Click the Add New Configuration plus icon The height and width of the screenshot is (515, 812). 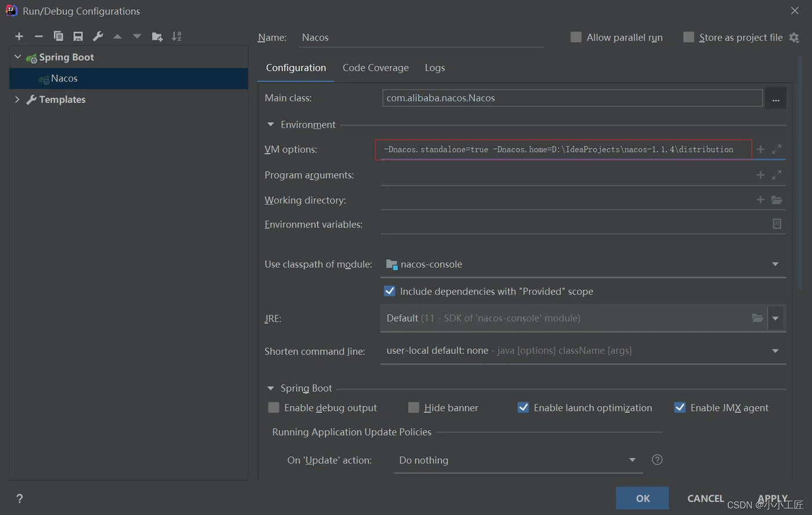[19, 37]
